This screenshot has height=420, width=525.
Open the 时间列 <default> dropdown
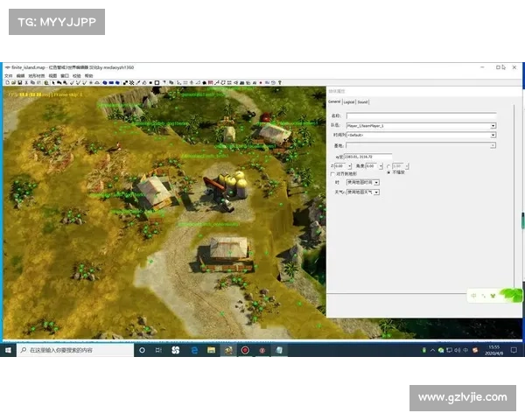click(x=493, y=136)
